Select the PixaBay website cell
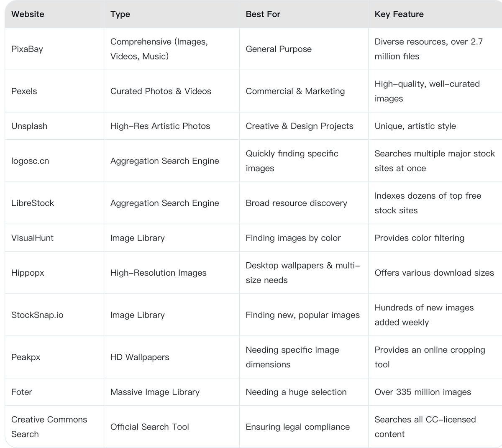The height and width of the screenshot is (448, 502). 27,49
